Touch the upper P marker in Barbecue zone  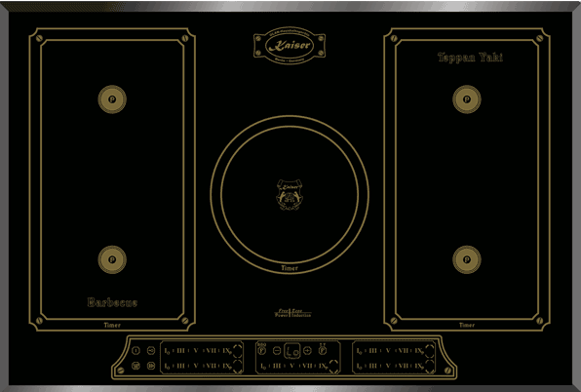pyautogui.click(x=112, y=99)
